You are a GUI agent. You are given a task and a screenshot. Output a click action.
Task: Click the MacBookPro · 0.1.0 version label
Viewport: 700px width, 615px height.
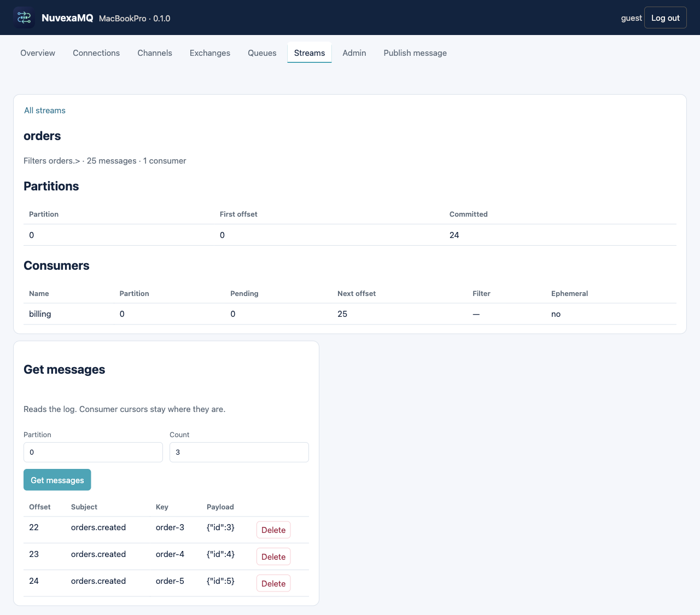[135, 19]
